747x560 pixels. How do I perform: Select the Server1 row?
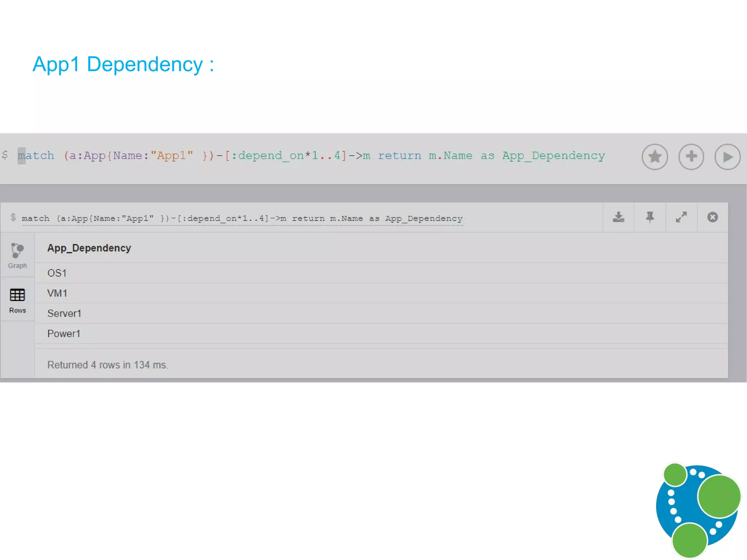click(381, 314)
